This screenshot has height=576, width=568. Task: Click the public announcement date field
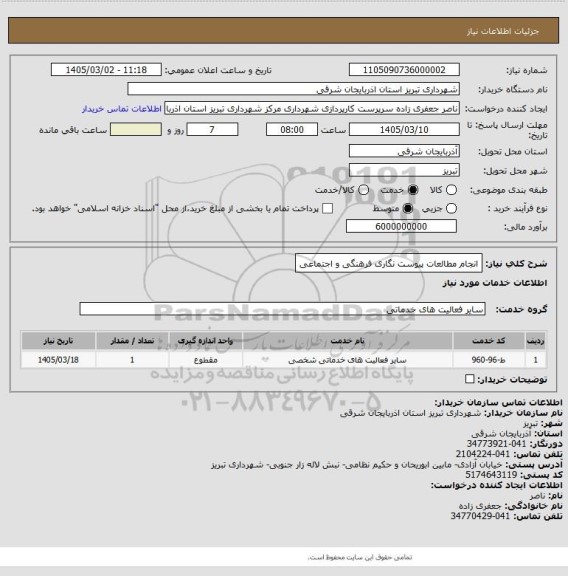click(x=106, y=70)
